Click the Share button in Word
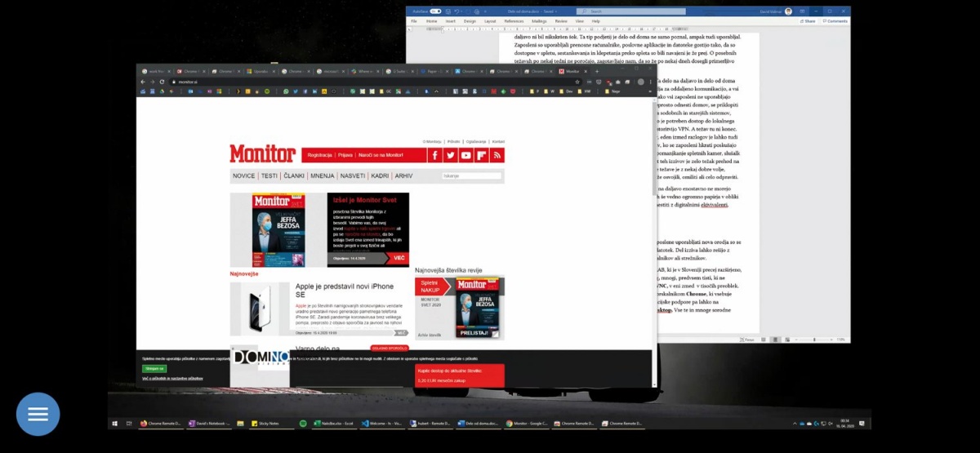 [x=807, y=20]
